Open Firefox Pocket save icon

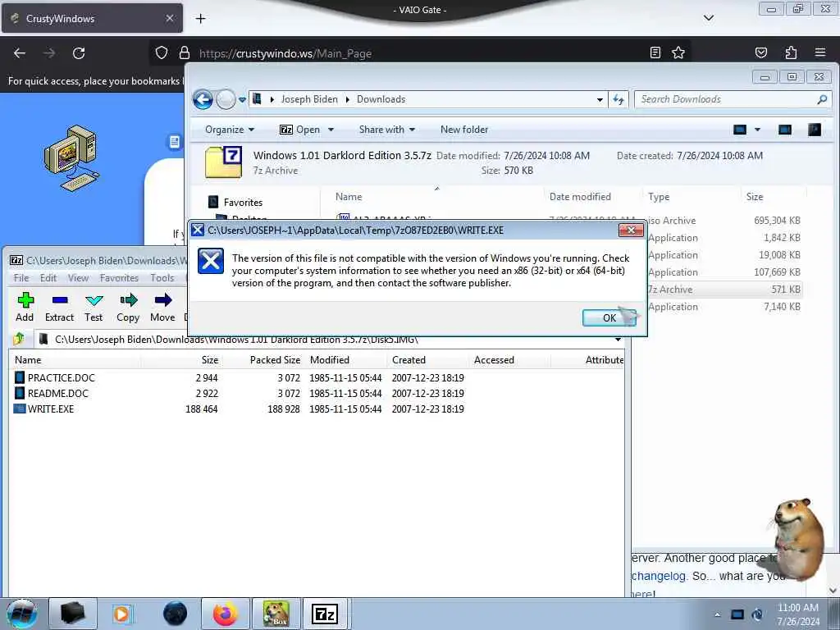click(x=760, y=52)
